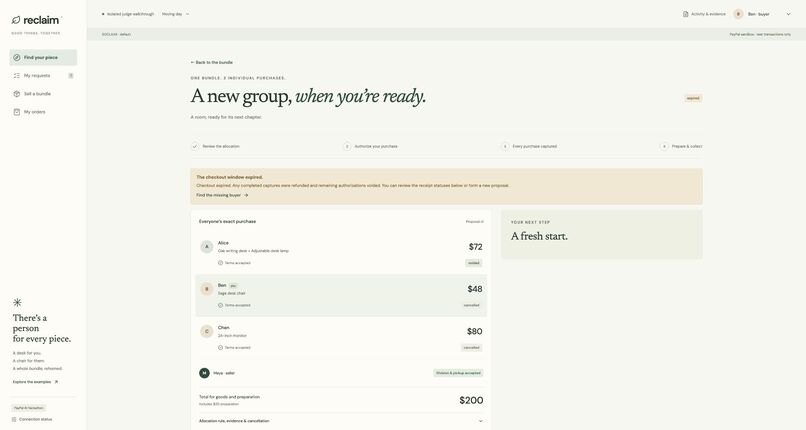The height and width of the screenshot is (430, 806).
Task: Click the My requests list icon
Action: point(16,76)
